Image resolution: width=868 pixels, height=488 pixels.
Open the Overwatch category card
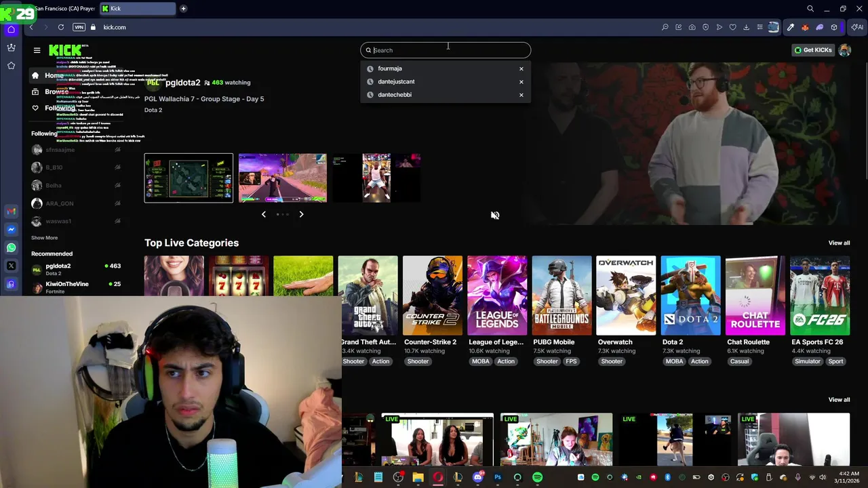coord(626,296)
